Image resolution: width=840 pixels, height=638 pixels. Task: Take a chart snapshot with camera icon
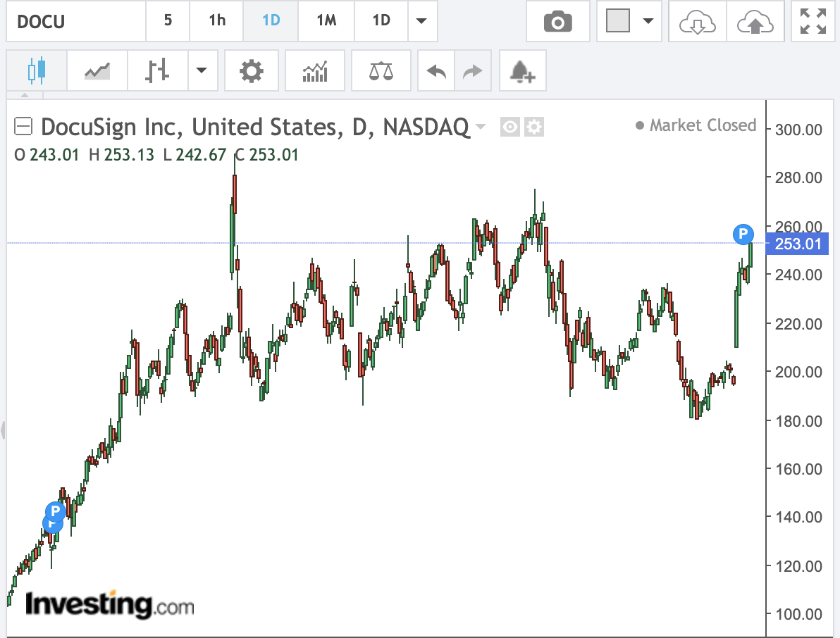tap(557, 21)
